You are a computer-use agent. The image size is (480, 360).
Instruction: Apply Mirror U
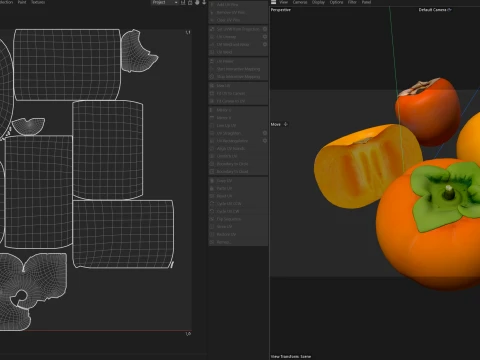point(238,110)
